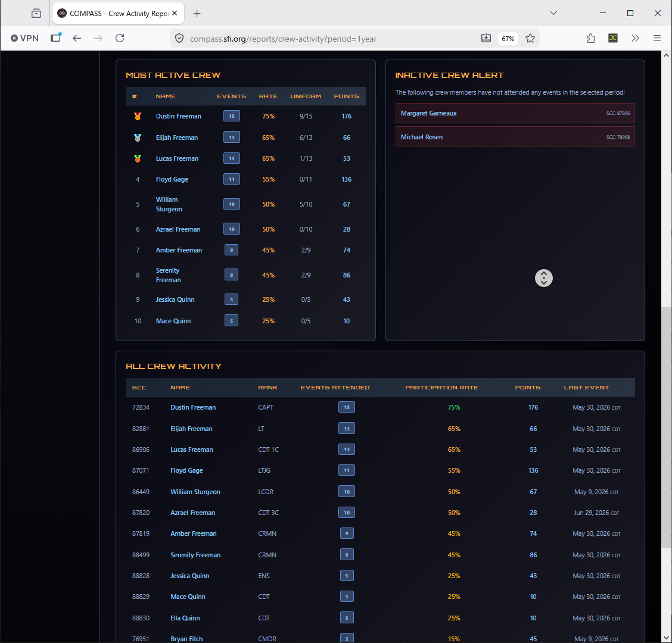The height and width of the screenshot is (643, 672).
Task: Close the COMPASS Crew Activity tab
Action: (x=175, y=13)
